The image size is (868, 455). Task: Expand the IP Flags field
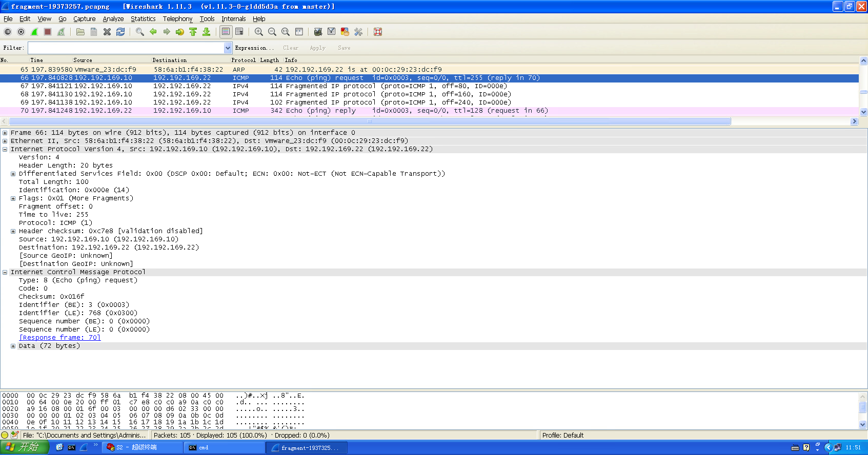pyautogui.click(x=13, y=198)
